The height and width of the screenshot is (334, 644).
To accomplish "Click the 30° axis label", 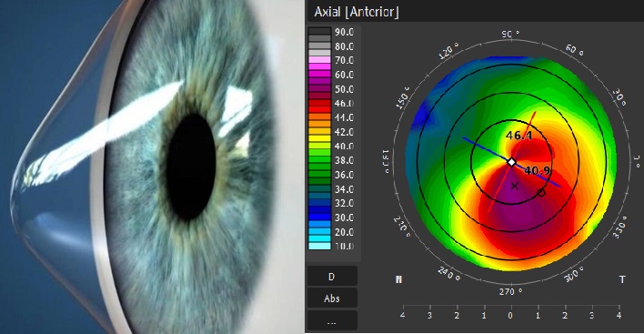I will tap(619, 97).
